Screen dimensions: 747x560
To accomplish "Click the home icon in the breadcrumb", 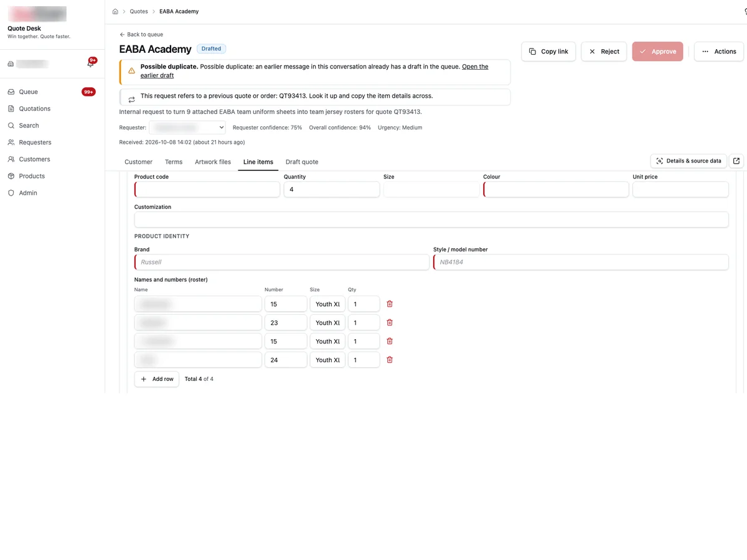I will (x=115, y=11).
